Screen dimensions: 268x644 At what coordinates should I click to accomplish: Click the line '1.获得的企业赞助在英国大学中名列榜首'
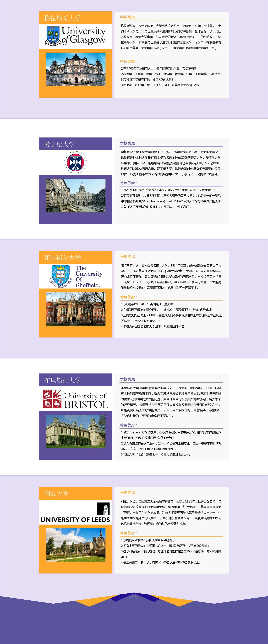tap(148, 541)
